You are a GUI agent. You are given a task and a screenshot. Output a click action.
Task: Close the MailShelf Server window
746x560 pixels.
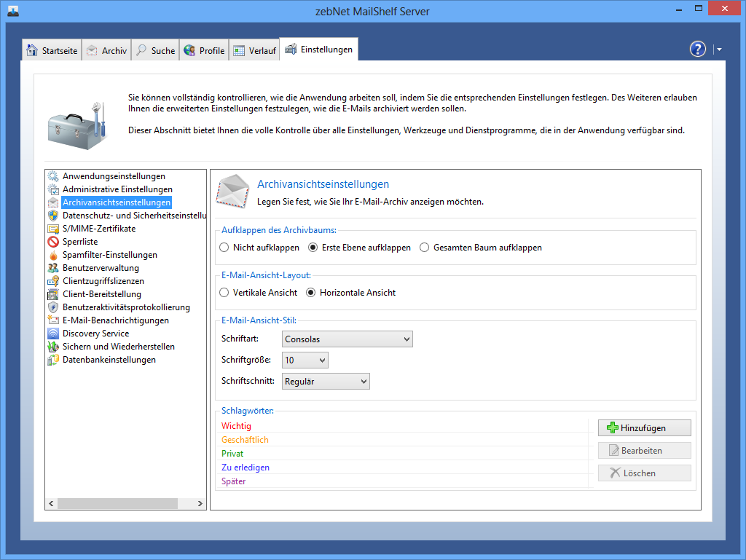point(725,9)
